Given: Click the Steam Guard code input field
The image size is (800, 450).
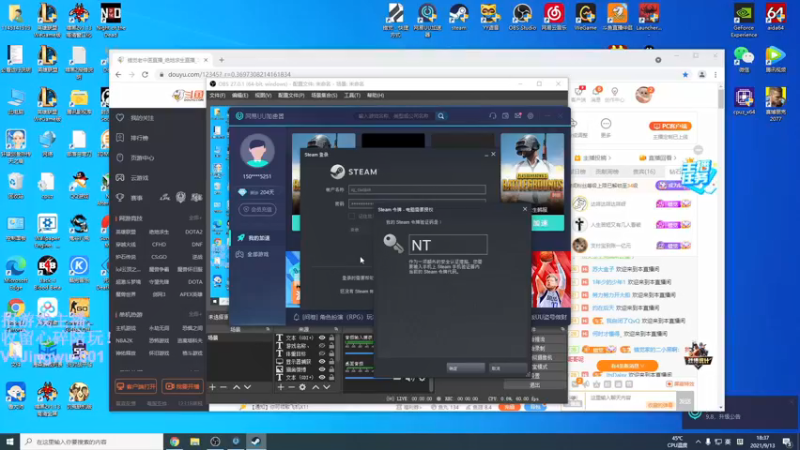Looking at the screenshot, I should pos(447,244).
